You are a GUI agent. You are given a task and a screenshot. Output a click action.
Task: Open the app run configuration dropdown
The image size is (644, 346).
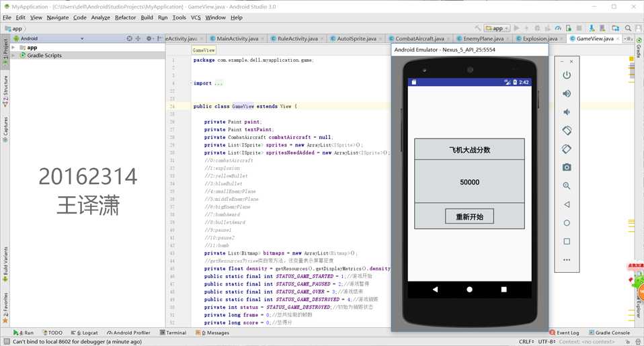(x=497, y=28)
